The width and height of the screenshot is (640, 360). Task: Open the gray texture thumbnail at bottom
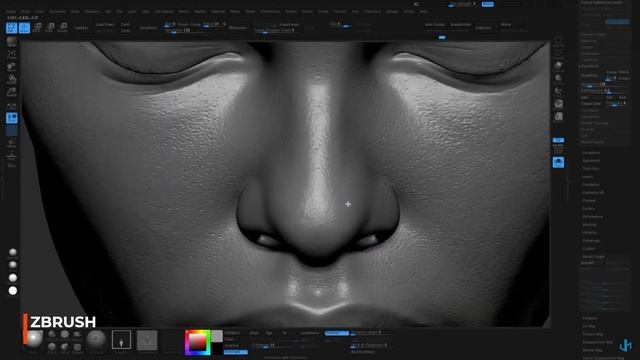point(147,340)
